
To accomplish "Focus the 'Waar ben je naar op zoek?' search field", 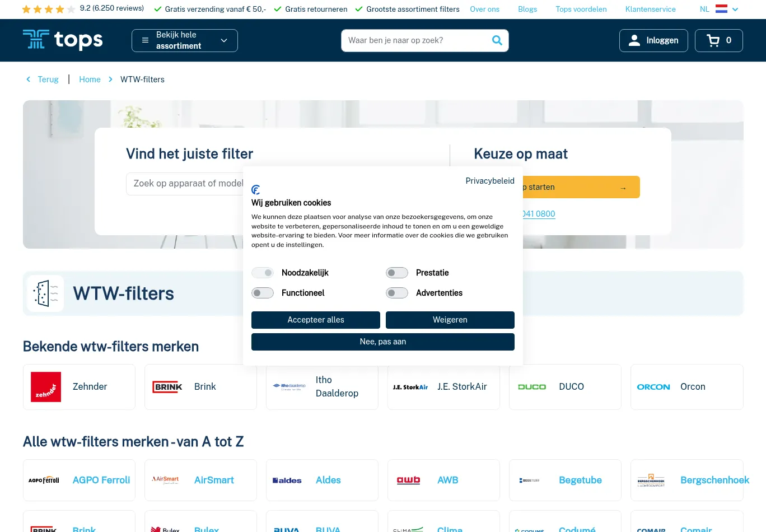I will coord(414,40).
